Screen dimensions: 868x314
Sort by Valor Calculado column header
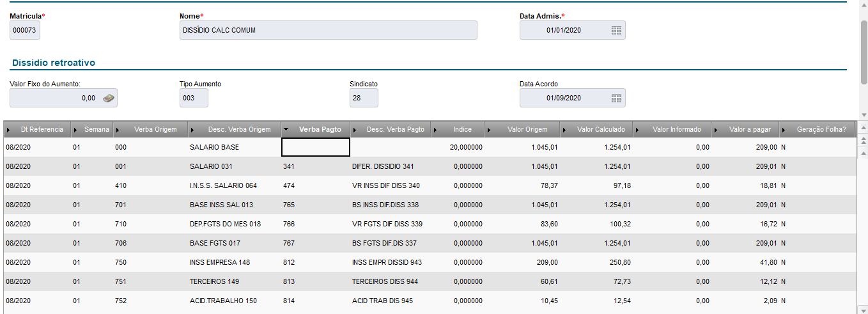pyautogui.click(x=597, y=129)
